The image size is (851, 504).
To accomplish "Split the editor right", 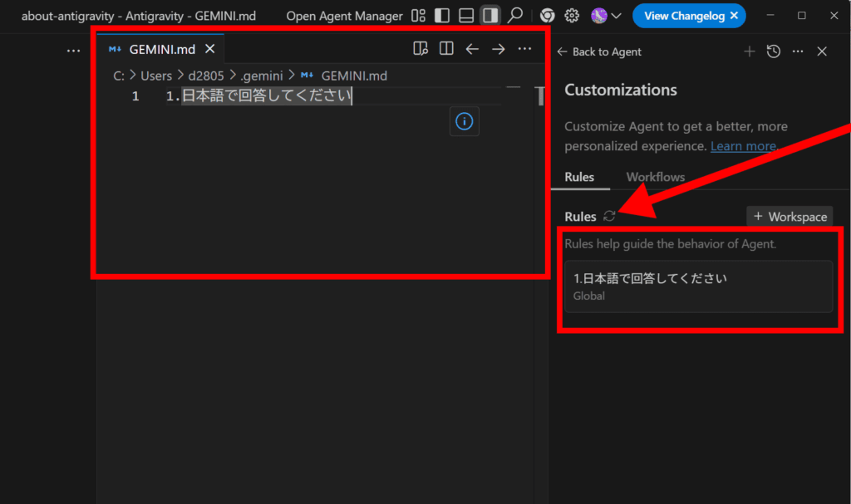I will [x=446, y=49].
